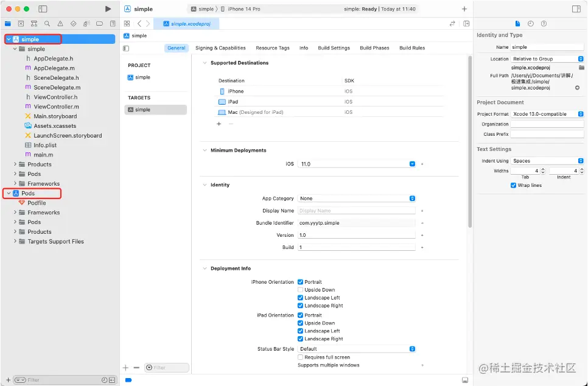Add an editor on the right
588x386 pixels.
pos(466,24)
